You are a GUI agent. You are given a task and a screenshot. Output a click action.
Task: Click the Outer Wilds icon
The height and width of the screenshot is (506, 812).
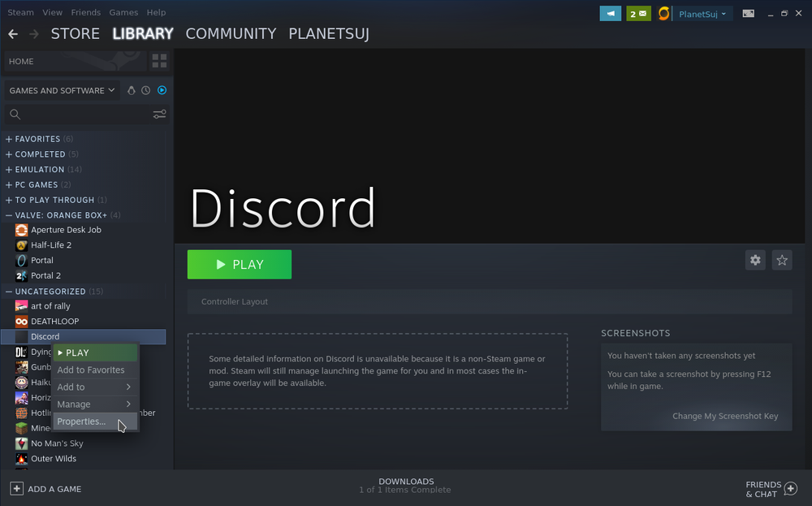point(21,459)
